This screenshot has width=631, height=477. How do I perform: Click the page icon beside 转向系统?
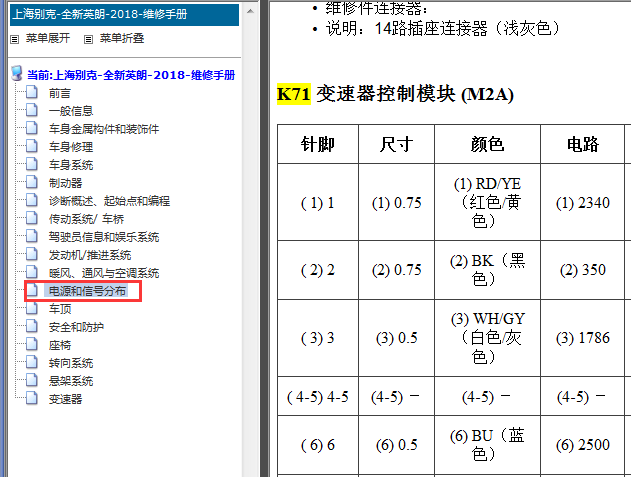coord(32,362)
